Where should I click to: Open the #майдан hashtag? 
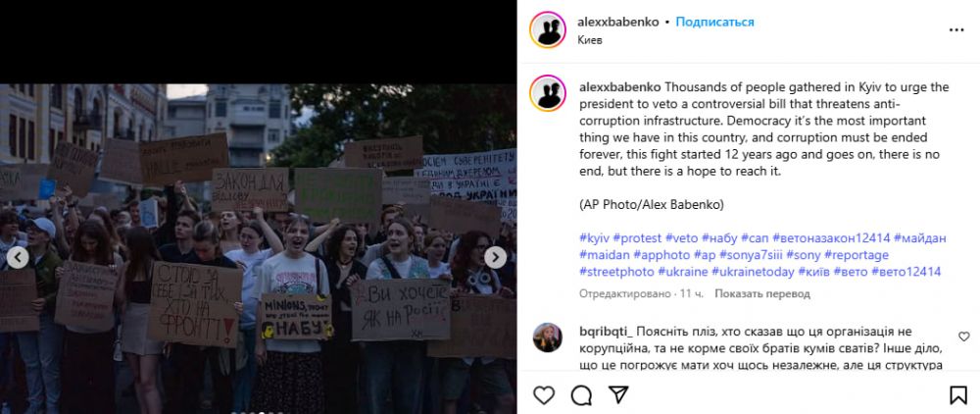tap(920, 238)
